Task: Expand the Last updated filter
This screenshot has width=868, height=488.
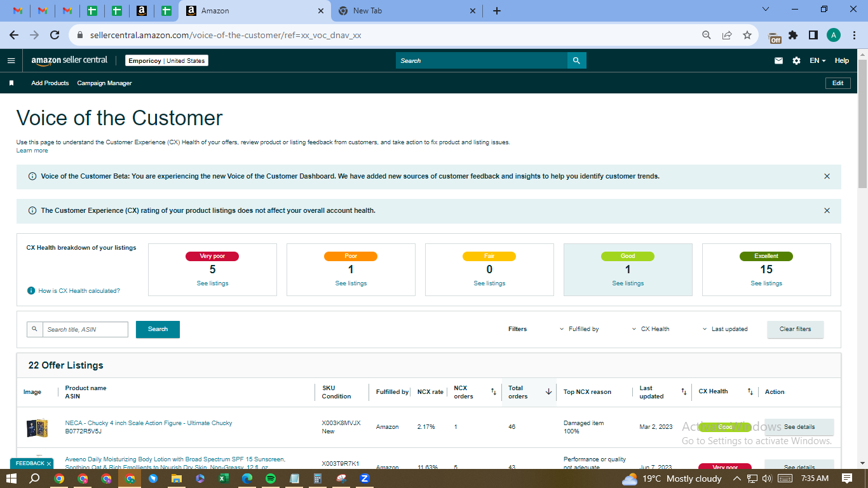Action: (725, 329)
